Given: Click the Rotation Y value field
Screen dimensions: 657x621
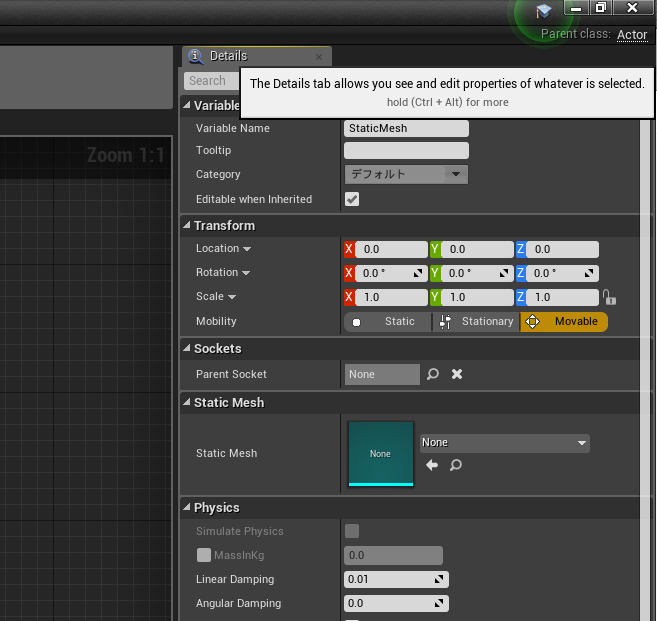Looking at the screenshot, I should (477, 273).
